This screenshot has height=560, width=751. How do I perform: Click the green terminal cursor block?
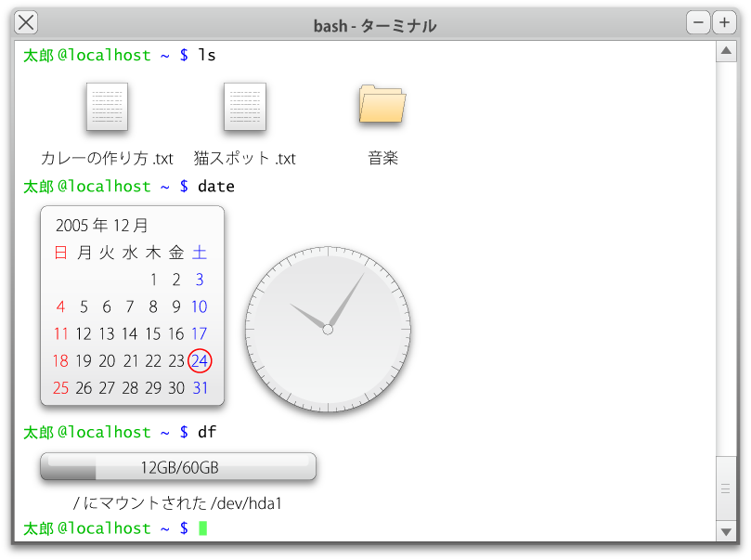coord(203,528)
